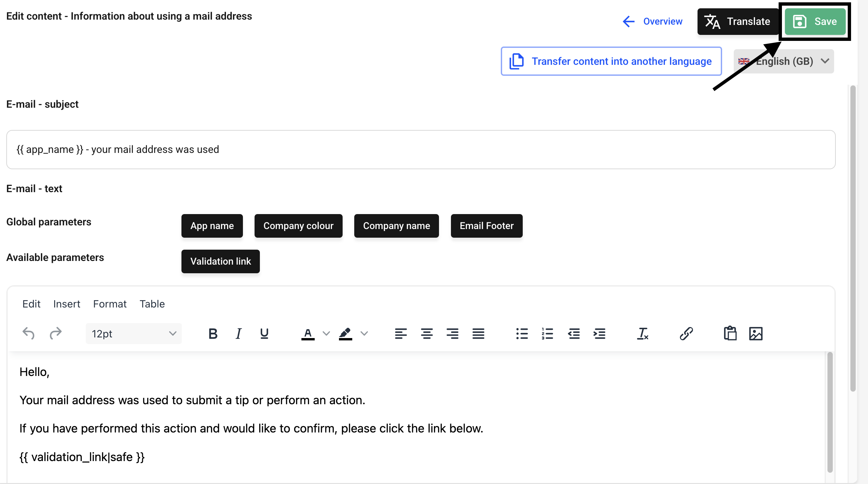Toggle italic text formatting
This screenshot has width=868, height=484.
[238, 334]
